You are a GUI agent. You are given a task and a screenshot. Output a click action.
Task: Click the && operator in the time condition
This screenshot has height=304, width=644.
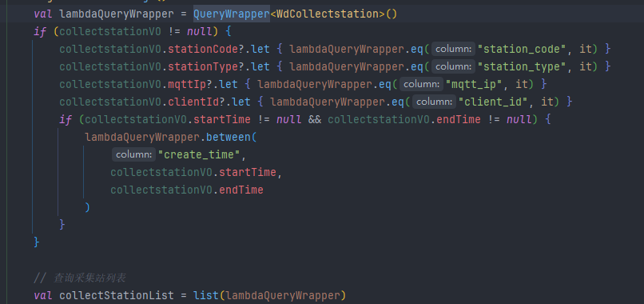click(315, 120)
